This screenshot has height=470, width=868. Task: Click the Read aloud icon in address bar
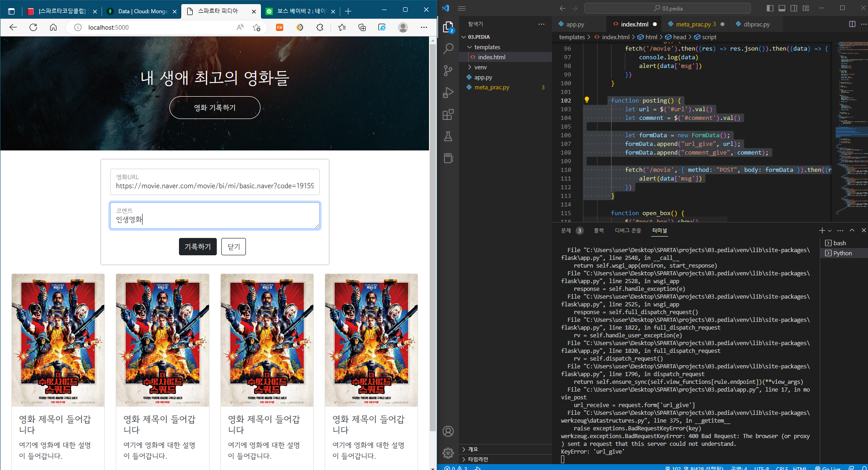click(240, 27)
